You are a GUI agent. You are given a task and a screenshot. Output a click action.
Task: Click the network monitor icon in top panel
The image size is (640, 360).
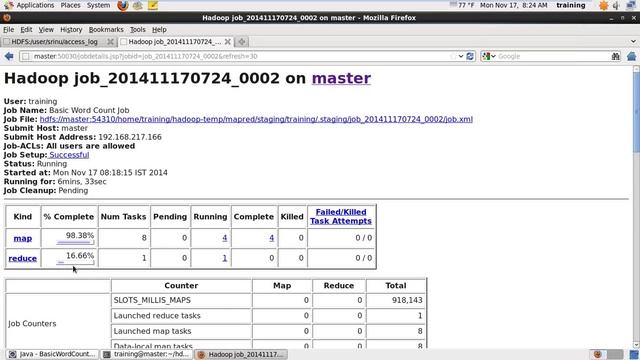coord(631,5)
